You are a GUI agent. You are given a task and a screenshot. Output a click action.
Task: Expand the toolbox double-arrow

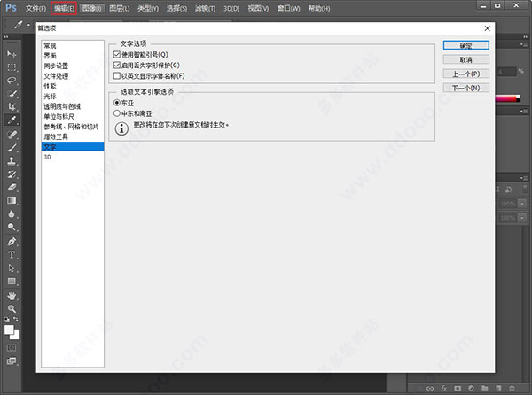point(6,37)
